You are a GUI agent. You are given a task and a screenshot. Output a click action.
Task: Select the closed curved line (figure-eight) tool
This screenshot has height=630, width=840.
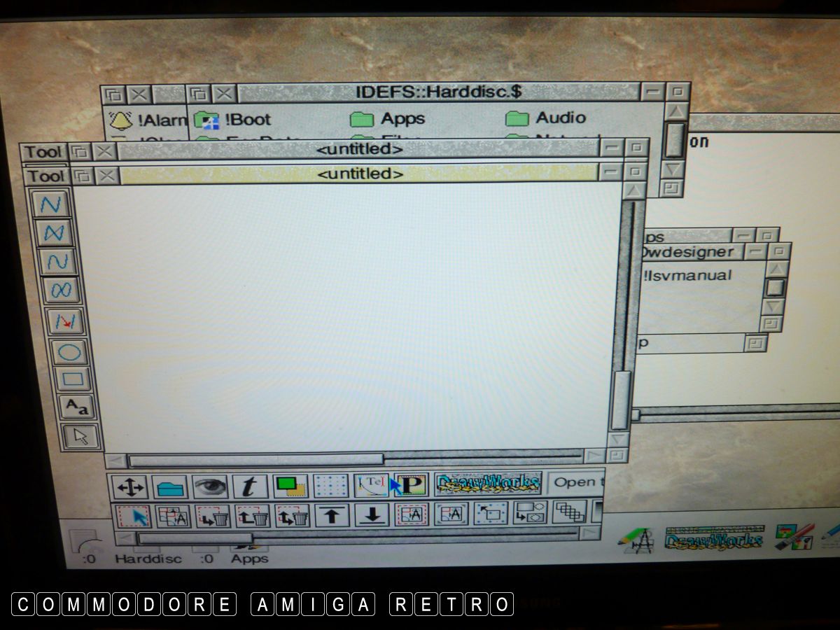61,290
